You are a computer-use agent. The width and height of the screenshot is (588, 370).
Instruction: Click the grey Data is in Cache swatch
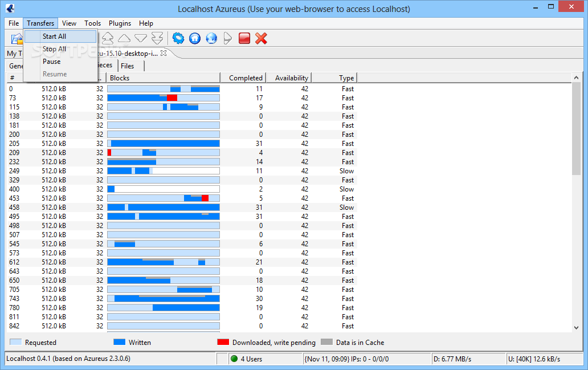point(326,342)
